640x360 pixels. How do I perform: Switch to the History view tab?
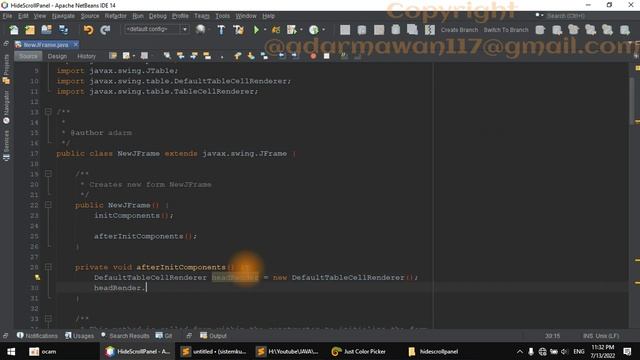(x=87, y=56)
